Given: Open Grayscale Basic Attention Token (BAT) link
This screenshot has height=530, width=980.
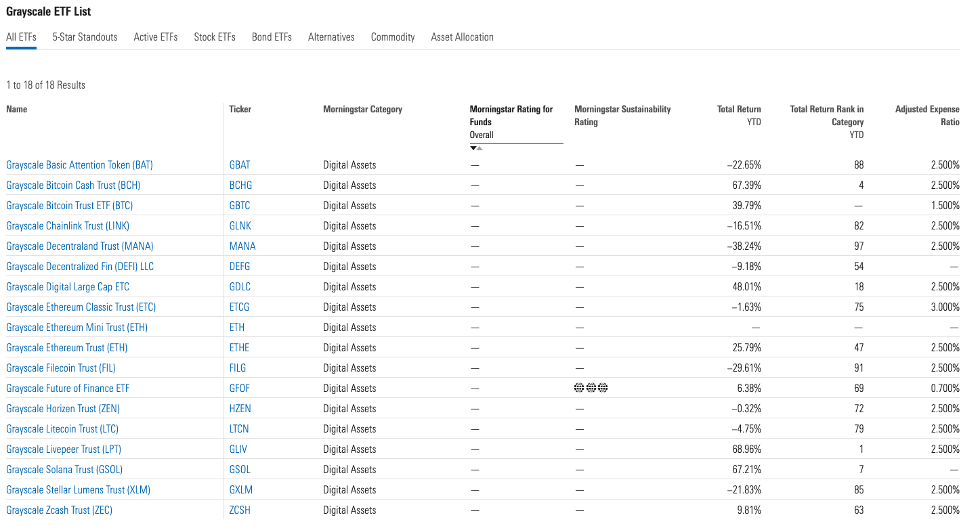Looking at the screenshot, I should (x=79, y=165).
